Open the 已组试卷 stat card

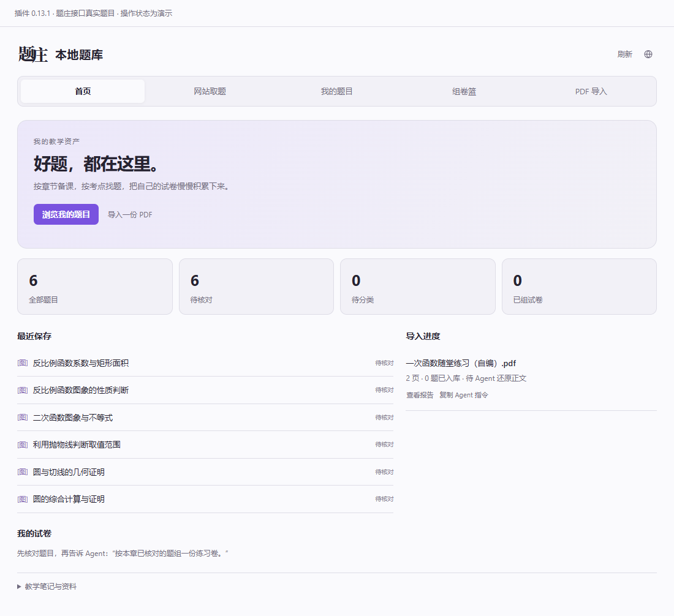[x=579, y=287]
